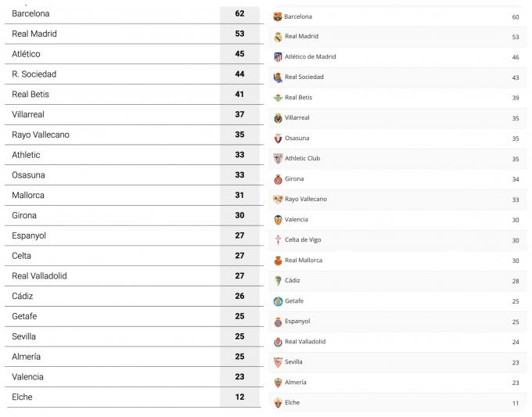This screenshot has height=417, width=532.
Task: Select Celta de Vigo team name
Action: pos(303,240)
